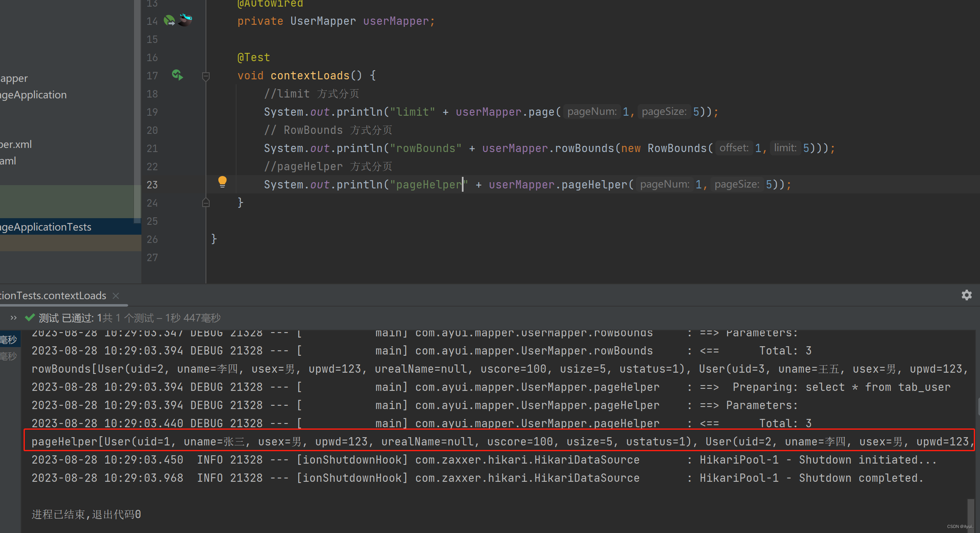Expand hidden test toolbar with double chevron
The width and height of the screenshot is (980, 533).
[x=14, y=318]
